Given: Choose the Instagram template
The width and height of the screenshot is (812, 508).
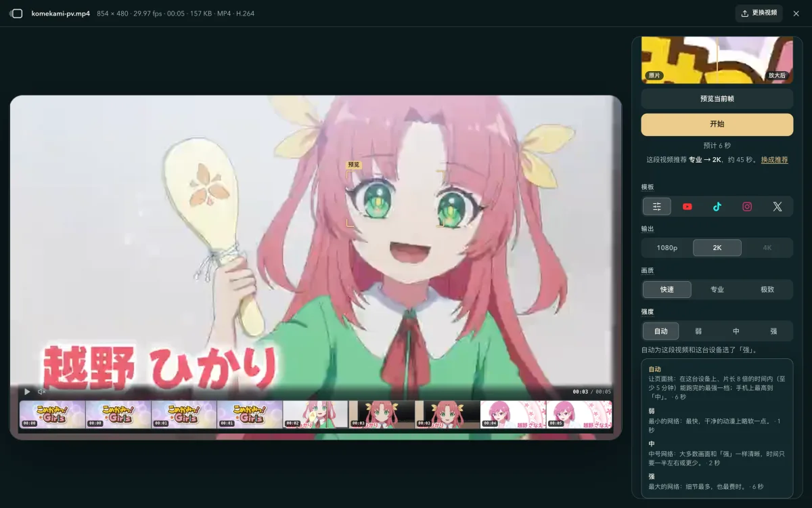Looking at the screenshot, I should click(x=747, y=207).
